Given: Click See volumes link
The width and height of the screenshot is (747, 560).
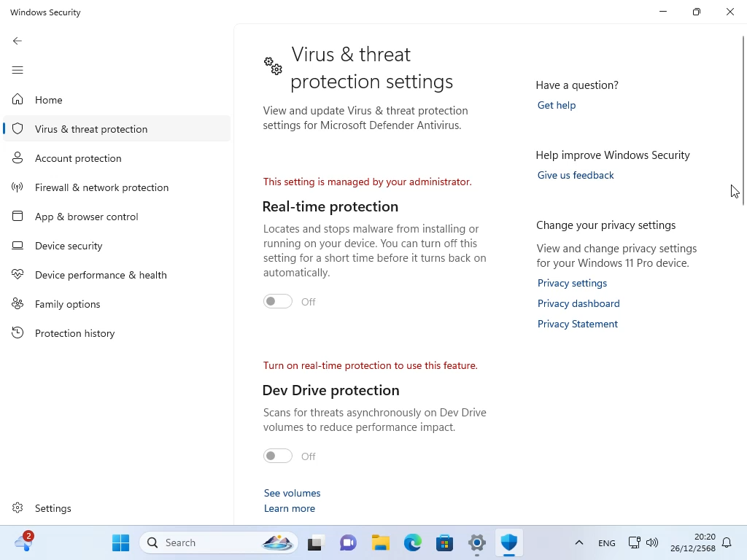Looking at the screenshot, I should pos(292,493).
